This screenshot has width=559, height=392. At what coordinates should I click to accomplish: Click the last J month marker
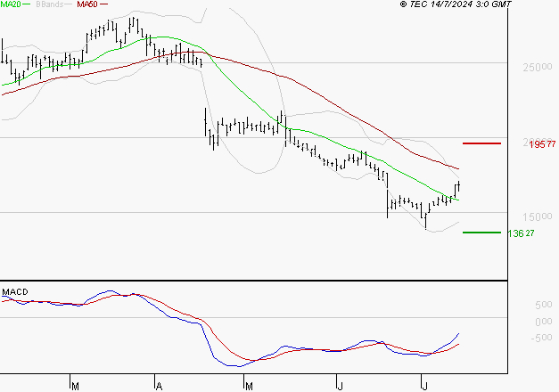(424, 387)
